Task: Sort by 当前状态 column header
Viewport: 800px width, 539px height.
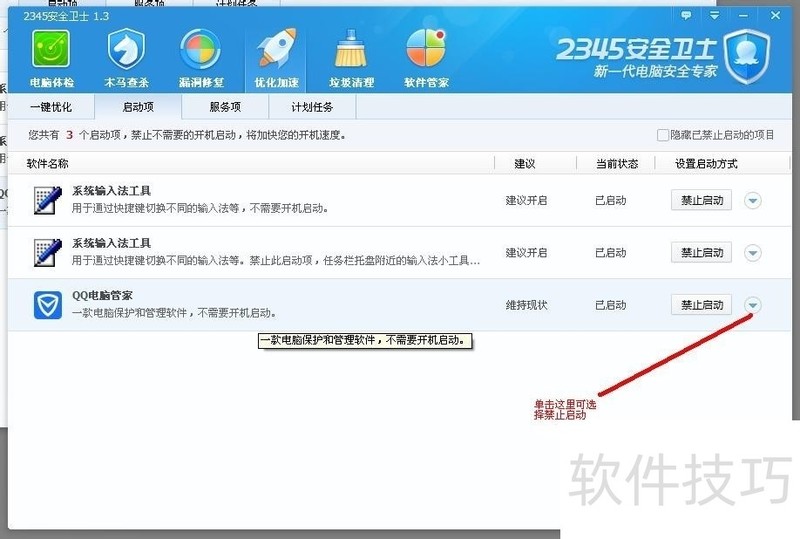Action: 617,164
